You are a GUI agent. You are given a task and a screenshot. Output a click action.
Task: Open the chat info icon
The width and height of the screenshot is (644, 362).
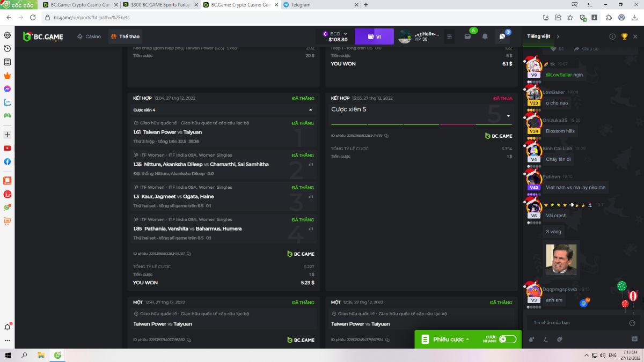point(612,36)
